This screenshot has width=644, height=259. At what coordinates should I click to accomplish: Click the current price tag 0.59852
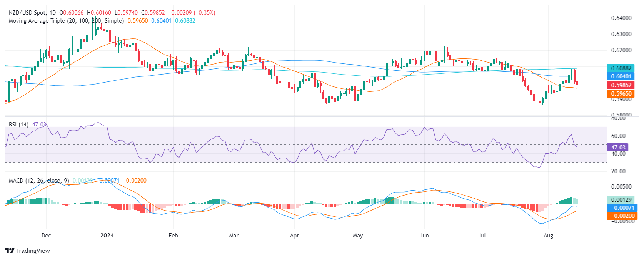click(x=621, y=85)
